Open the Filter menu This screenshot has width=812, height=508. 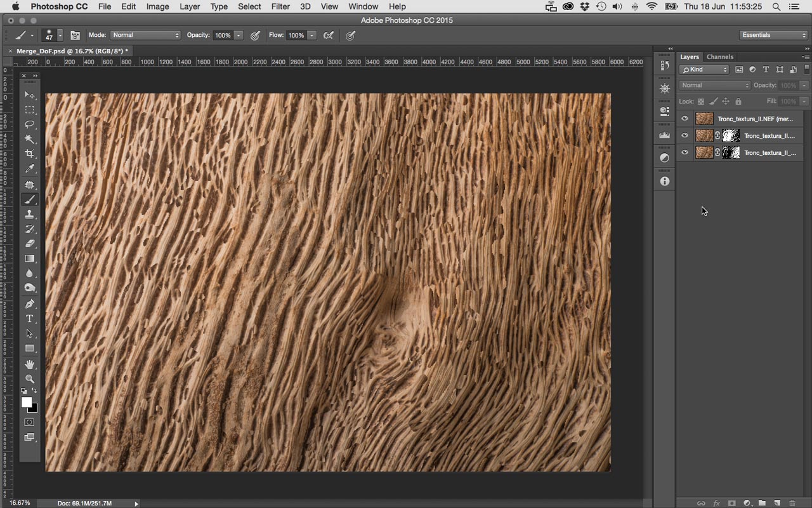pyautogui.click(x=280, y=6)
